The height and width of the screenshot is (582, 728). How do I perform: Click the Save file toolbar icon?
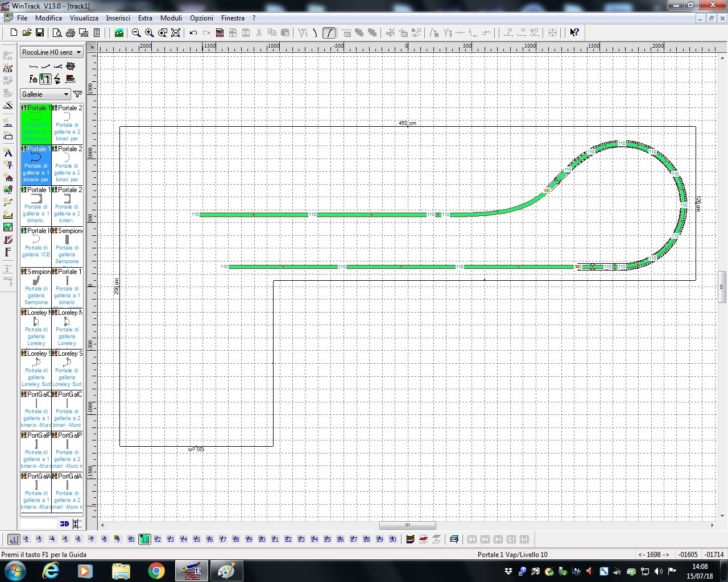pyautogui.click(x=40, y=33)
